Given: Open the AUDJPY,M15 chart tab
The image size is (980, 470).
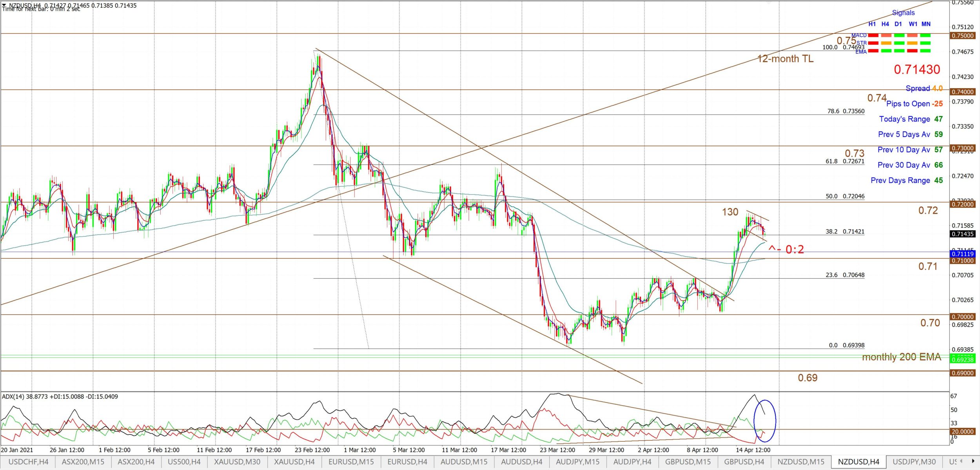Looking at the screenshot, I should (x=578, y=462).
